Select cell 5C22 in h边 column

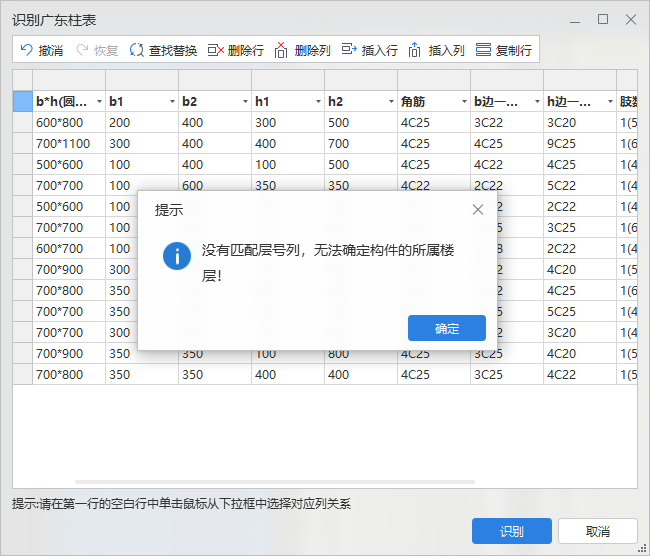pos(580,185)
